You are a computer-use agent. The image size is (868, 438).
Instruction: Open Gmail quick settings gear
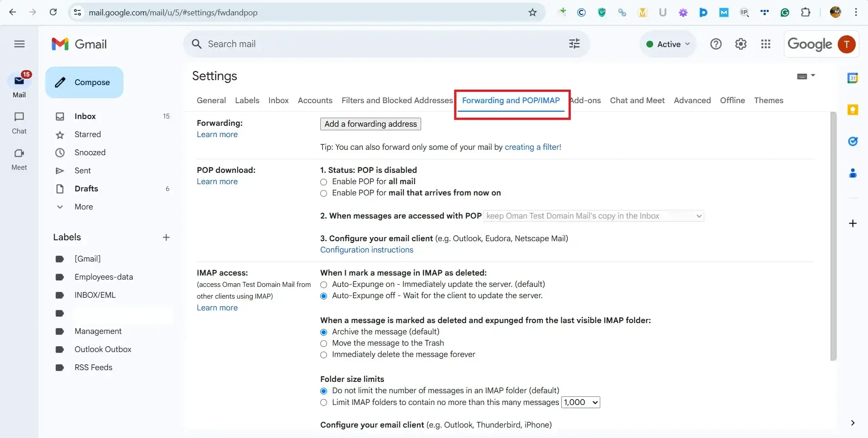[x=740, y=43]
